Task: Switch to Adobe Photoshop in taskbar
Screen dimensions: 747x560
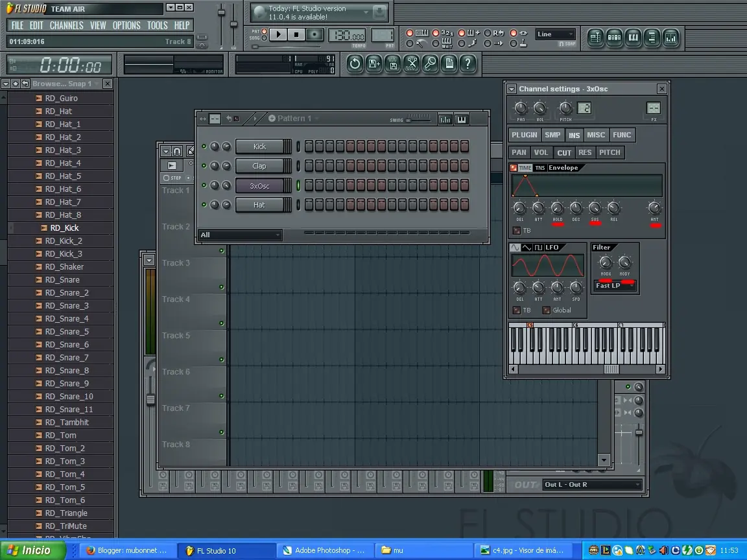Action: (x=324, y=550)
